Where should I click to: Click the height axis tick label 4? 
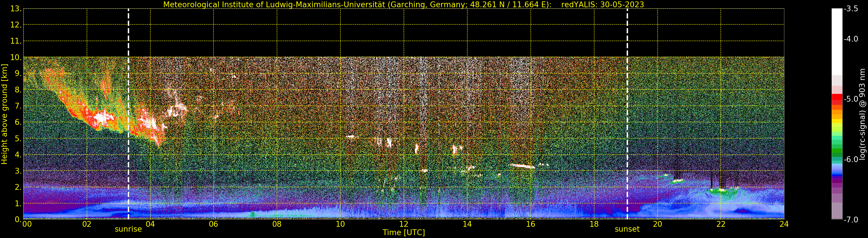click(x=18, y=155)
